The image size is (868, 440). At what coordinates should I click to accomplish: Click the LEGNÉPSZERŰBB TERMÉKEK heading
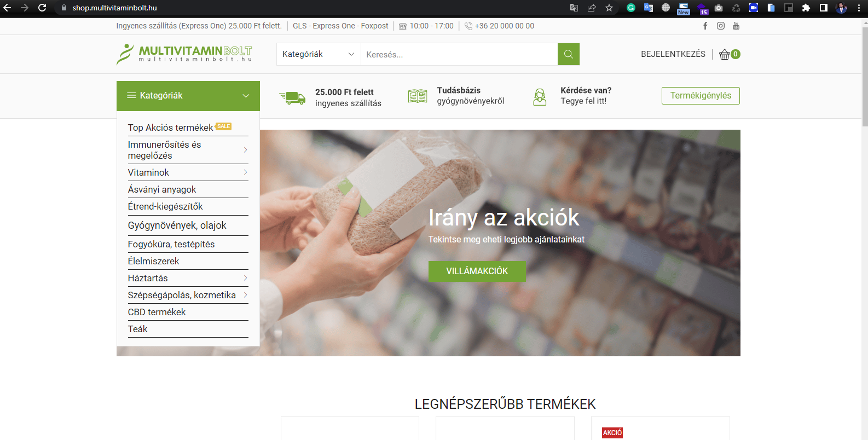505,404
